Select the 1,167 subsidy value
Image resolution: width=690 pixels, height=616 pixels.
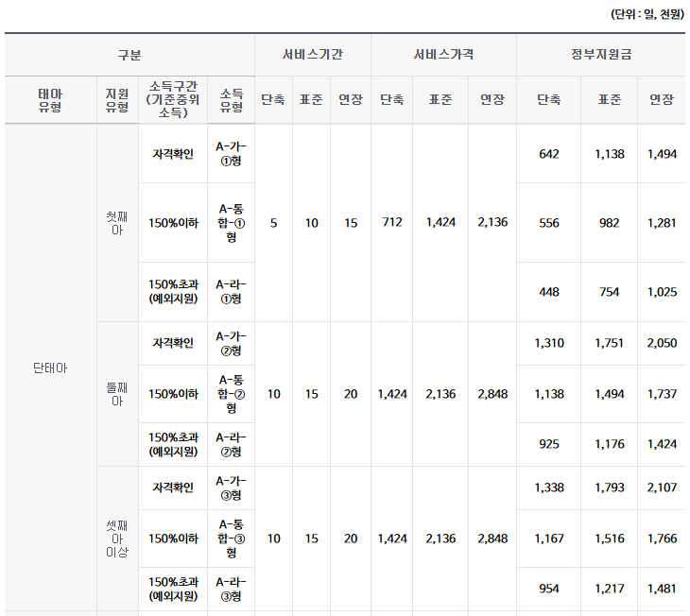549,539
